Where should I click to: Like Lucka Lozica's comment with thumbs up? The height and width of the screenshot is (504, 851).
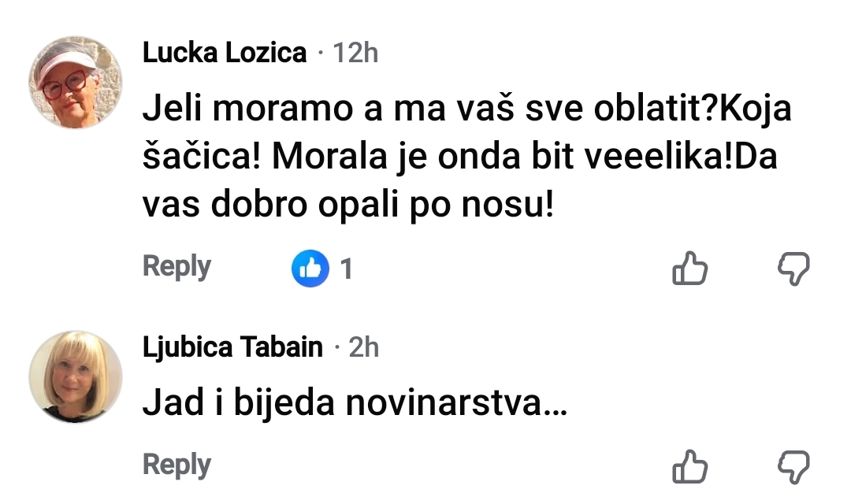point(689,269)
